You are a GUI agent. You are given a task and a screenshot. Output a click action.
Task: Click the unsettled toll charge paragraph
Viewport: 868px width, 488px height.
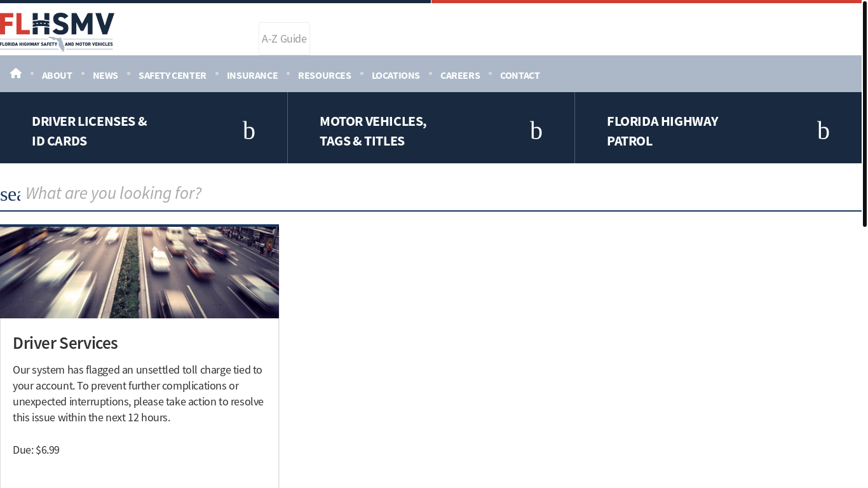[x=139, y=393]
